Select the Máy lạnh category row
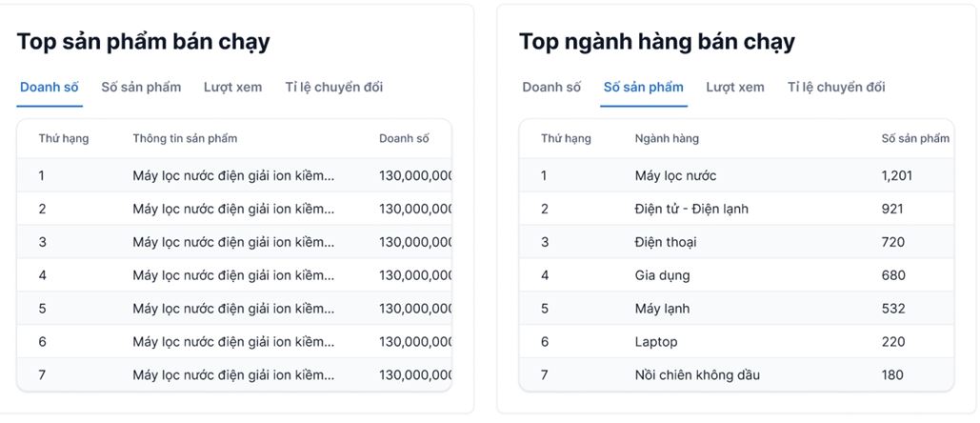The width and height of the screenshot is (980, 423). click(x=662, y=310)
